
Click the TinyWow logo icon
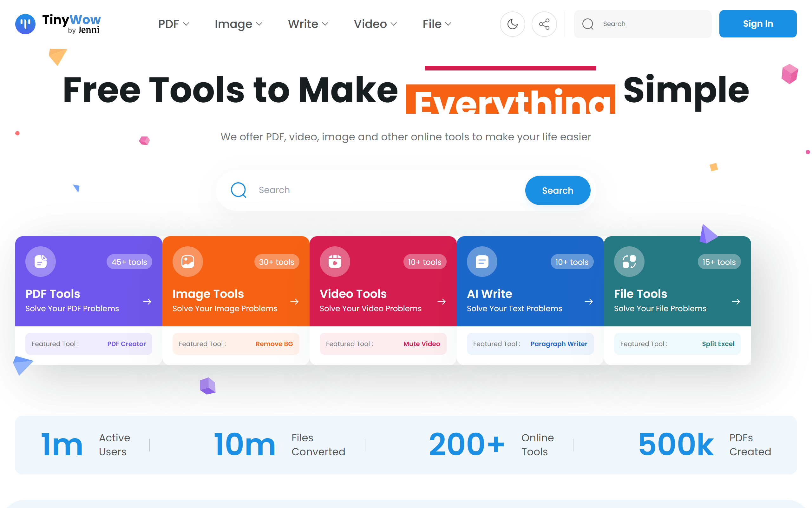(25, 24)
